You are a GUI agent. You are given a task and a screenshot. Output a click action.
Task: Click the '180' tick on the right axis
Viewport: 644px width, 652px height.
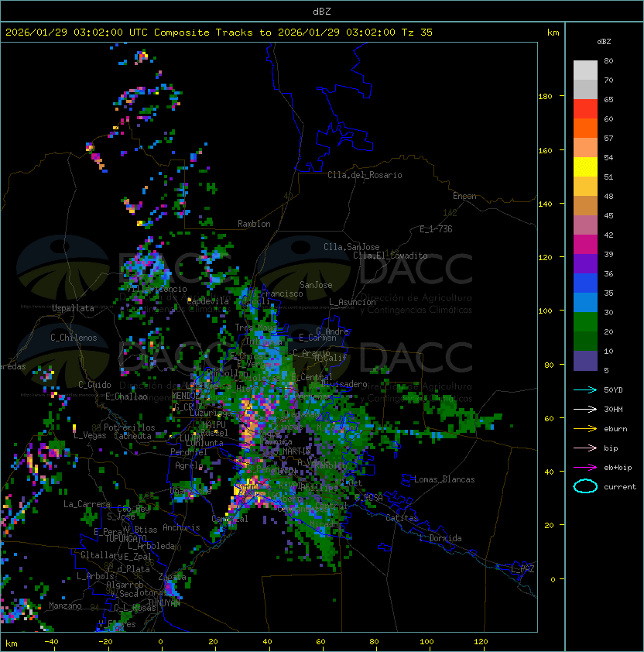(545, 96)
